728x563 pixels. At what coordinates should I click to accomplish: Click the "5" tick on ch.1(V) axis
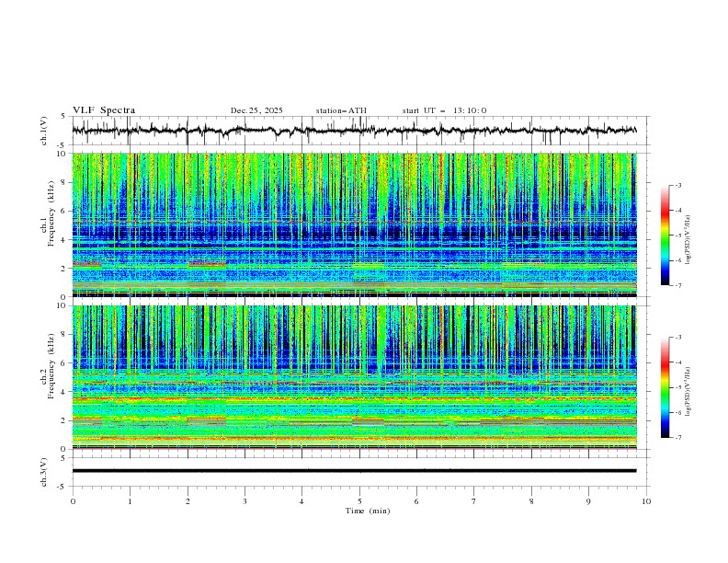[x=63, y=116]
